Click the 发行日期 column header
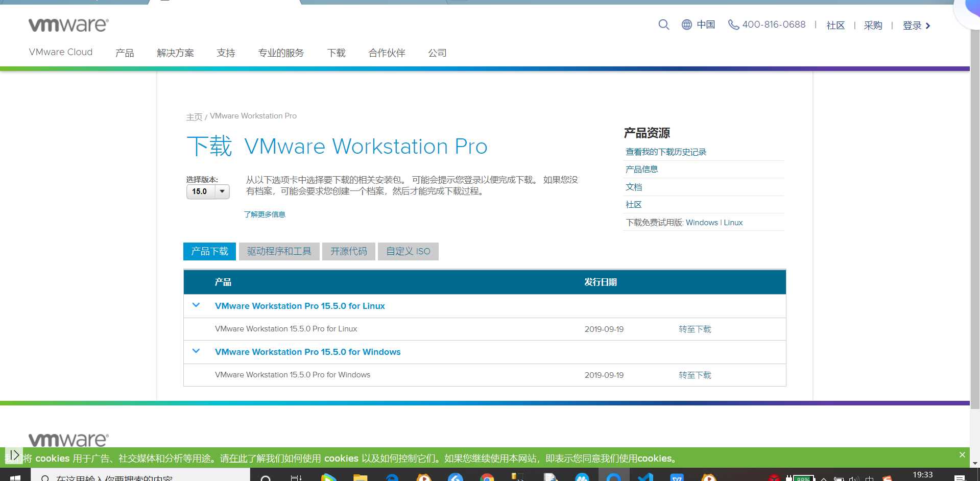This screenshot has width=980, height=481. coord(601,282)
